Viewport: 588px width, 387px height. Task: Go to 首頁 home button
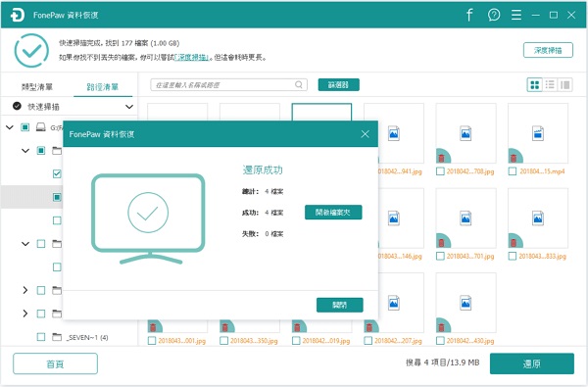point(55,363)
